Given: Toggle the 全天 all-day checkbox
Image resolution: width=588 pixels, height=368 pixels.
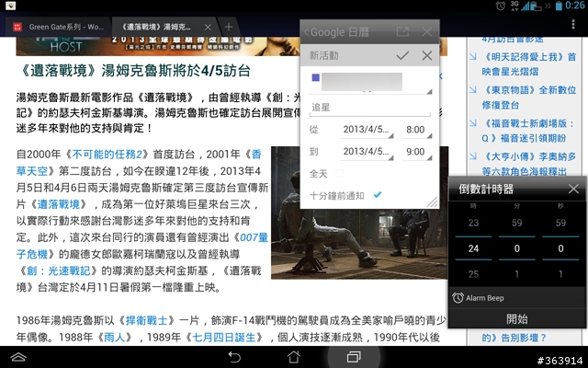Looking at the screenshot, I should pos(339,174).
